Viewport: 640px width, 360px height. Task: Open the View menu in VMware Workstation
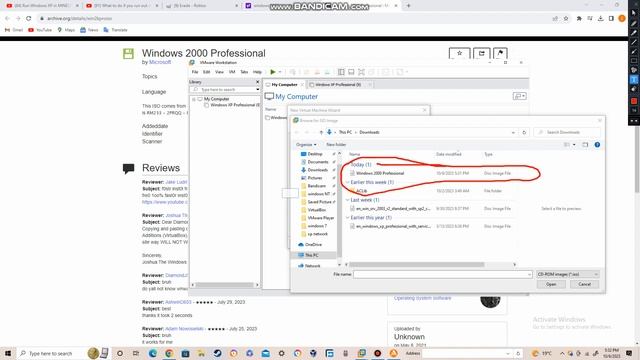pos(219,72)
